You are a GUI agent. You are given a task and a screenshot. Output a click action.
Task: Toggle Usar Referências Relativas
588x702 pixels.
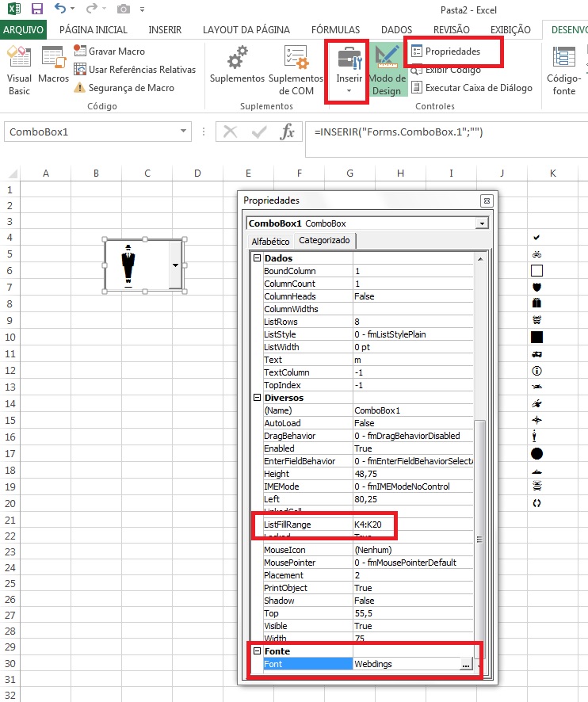coord(135,70)
